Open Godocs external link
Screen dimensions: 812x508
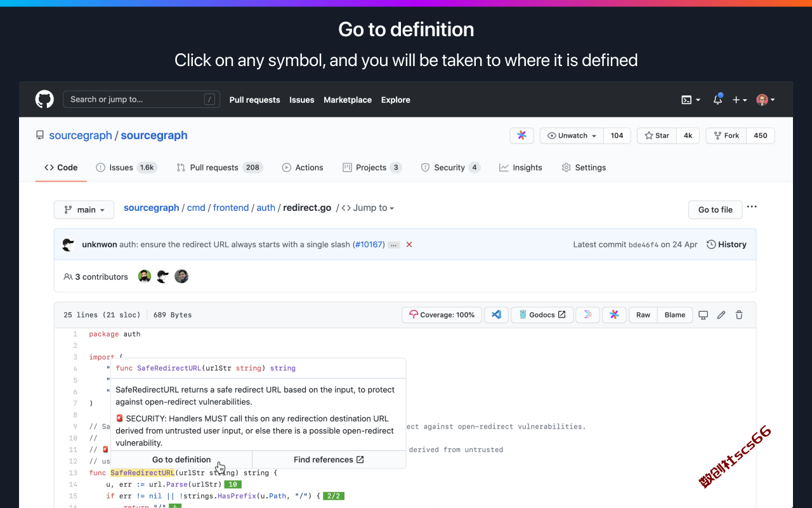coord(542,315)
